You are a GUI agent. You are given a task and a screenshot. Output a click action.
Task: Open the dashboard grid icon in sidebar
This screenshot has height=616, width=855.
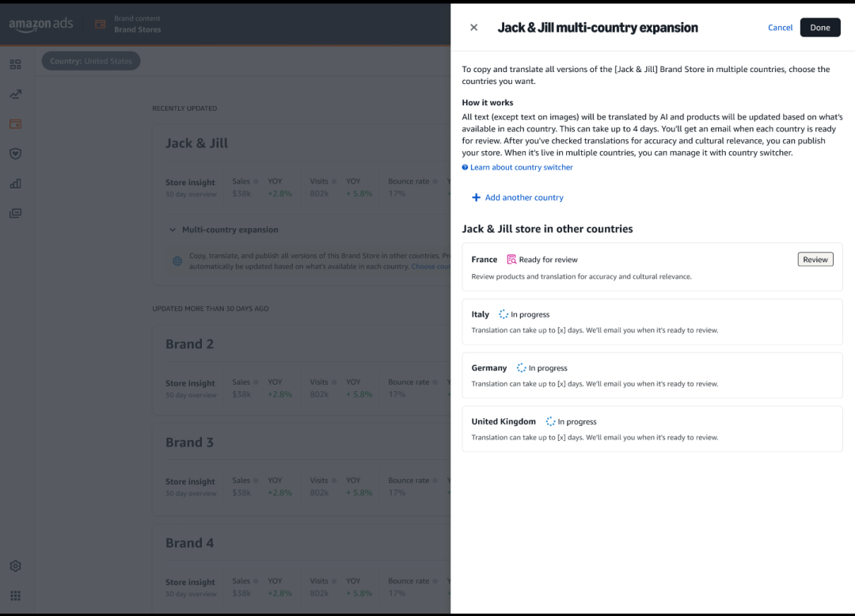(16, 64)
